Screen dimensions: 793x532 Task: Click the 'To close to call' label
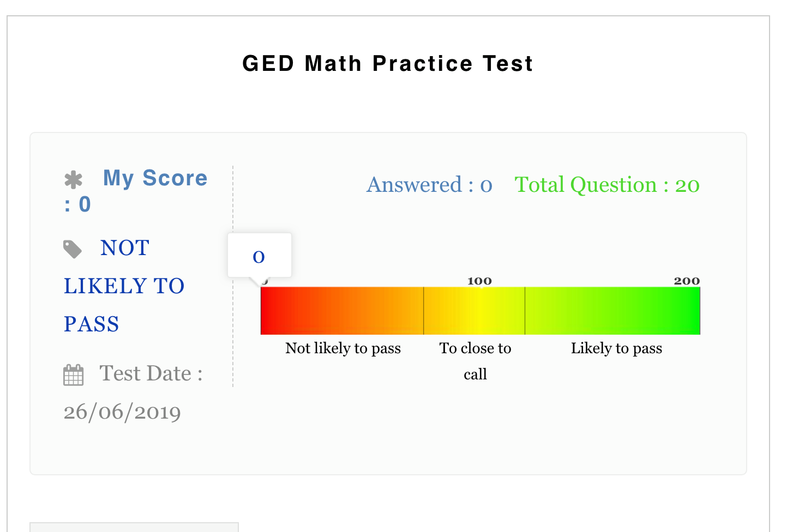[x=476, y=361]
